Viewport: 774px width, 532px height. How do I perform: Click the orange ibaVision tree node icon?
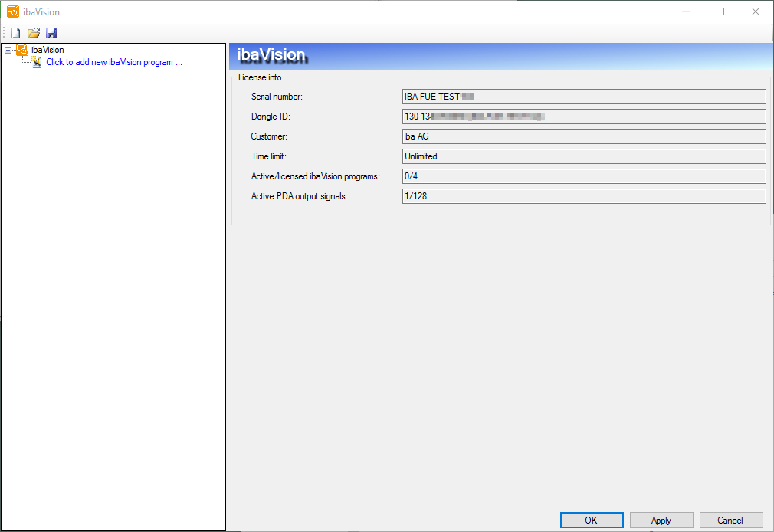22,49
